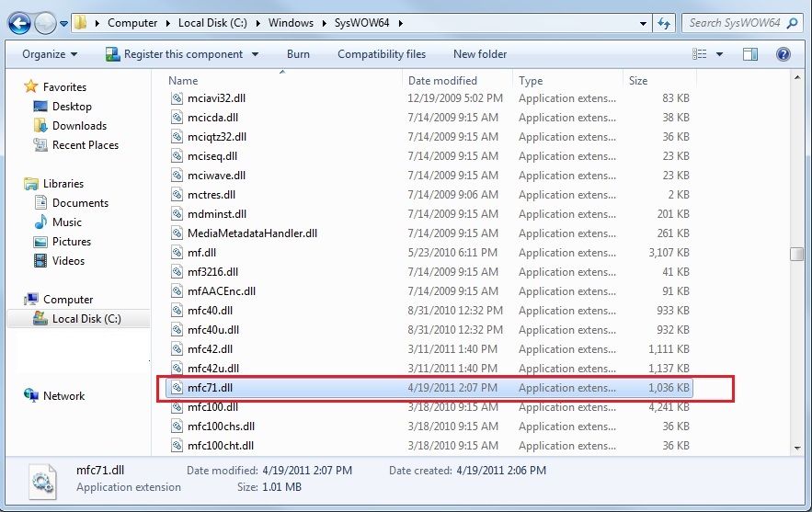Select the mfc42u.dll file
Image resolution: width=812 pixels, height=512 pixels.
tap(212, 369)
